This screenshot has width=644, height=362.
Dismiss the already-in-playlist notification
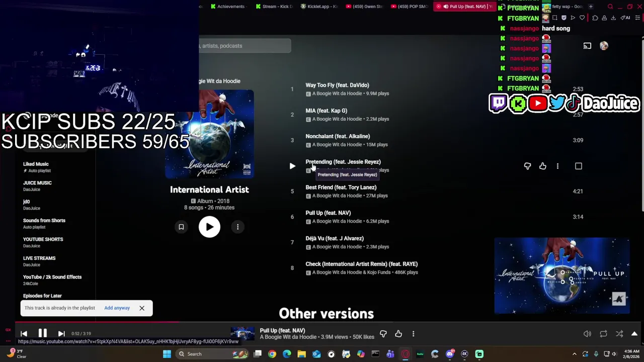click(x=142, y=308)
